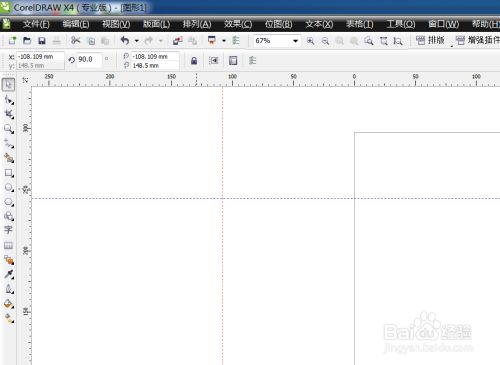The height and width of the screenshot is (365, 500).
Task: Open the 视图(V) menu
Action: 116,24
